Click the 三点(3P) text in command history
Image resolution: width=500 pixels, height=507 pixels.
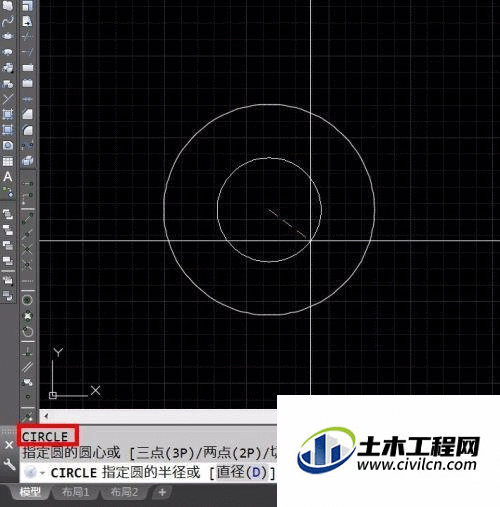[166, 453]
